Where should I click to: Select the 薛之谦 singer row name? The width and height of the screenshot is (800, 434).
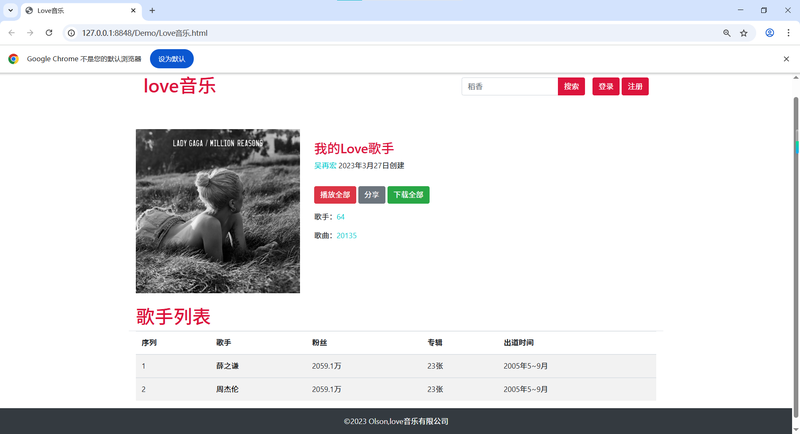click(x=227, y=366)
